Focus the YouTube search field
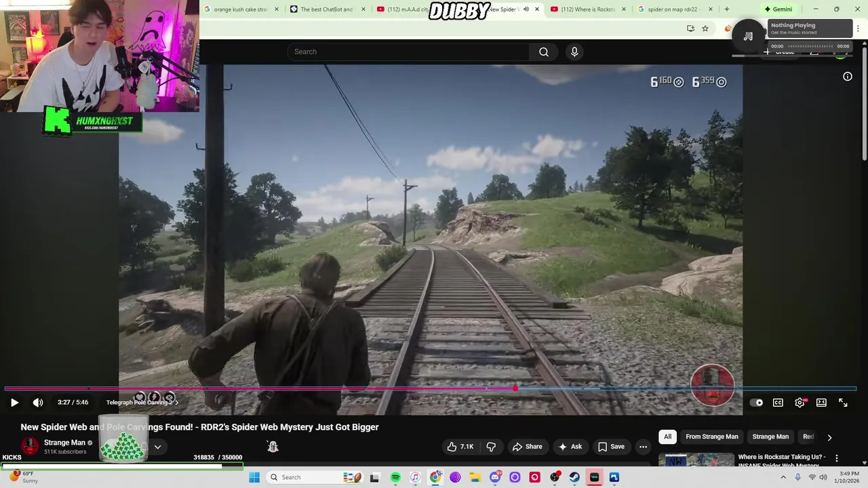The width and height of the screenshot is (868, 488). click(409, 52)
